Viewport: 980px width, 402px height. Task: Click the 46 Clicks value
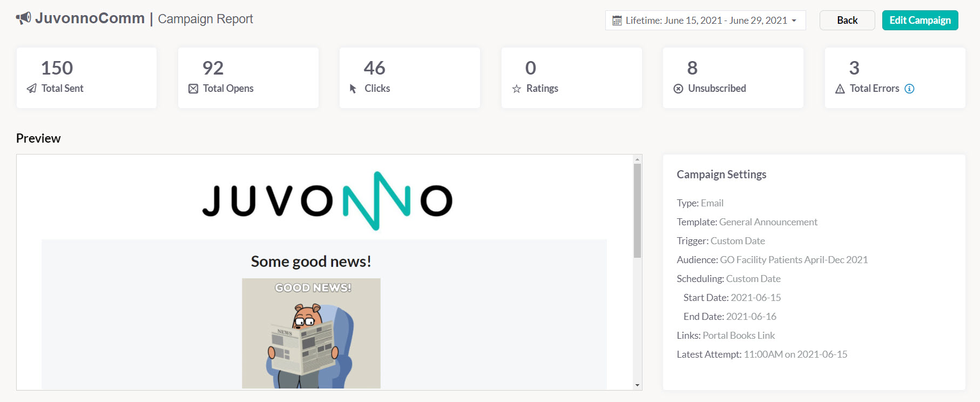coord(374,68)
